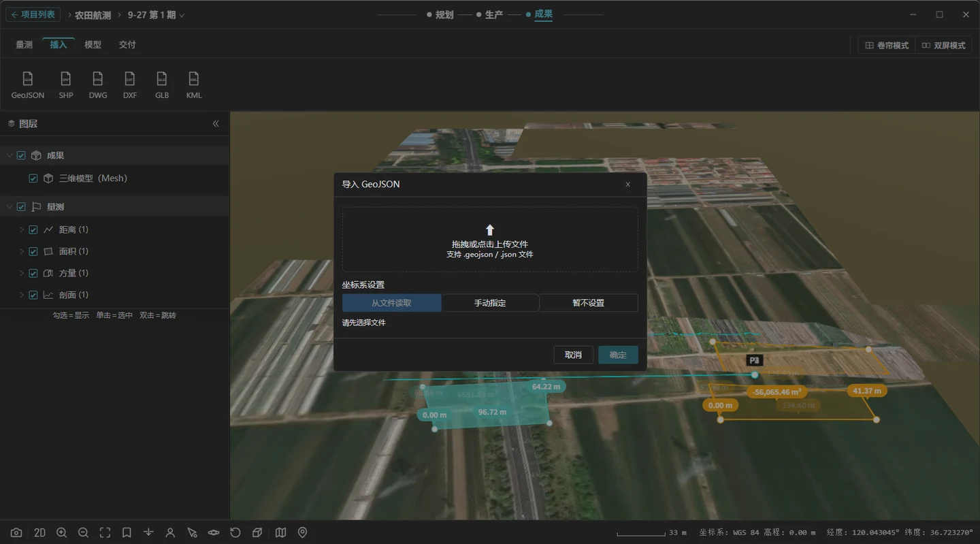Click the 3D cube view icon

257,532
